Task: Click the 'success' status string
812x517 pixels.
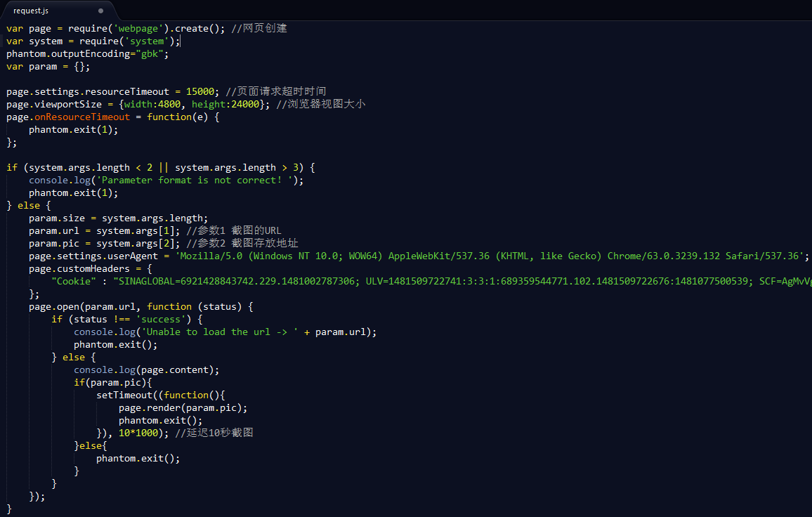Action: point(160,319)
